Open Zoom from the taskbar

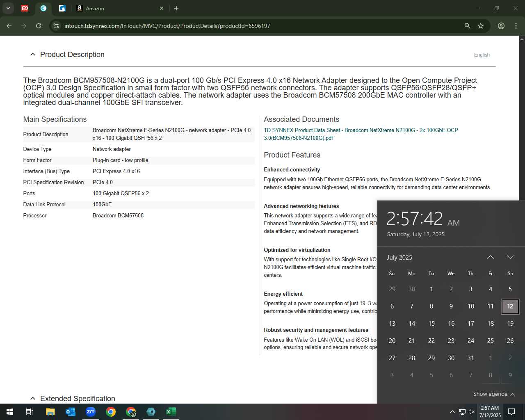pos(90,412)
